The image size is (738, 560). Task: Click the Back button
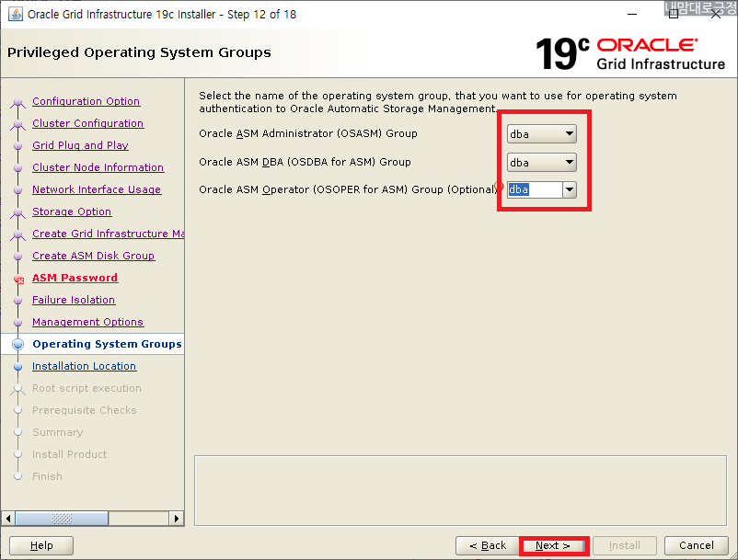[x=487, y=545]
